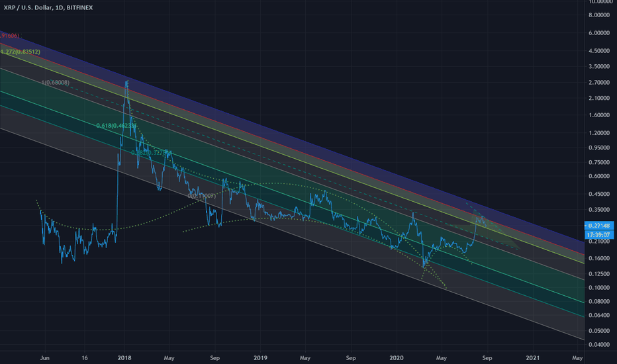Click the 0.12500 price axis label
Image resolution: width=617 pixels, height=364 pixels.
[x=599, y=273]
